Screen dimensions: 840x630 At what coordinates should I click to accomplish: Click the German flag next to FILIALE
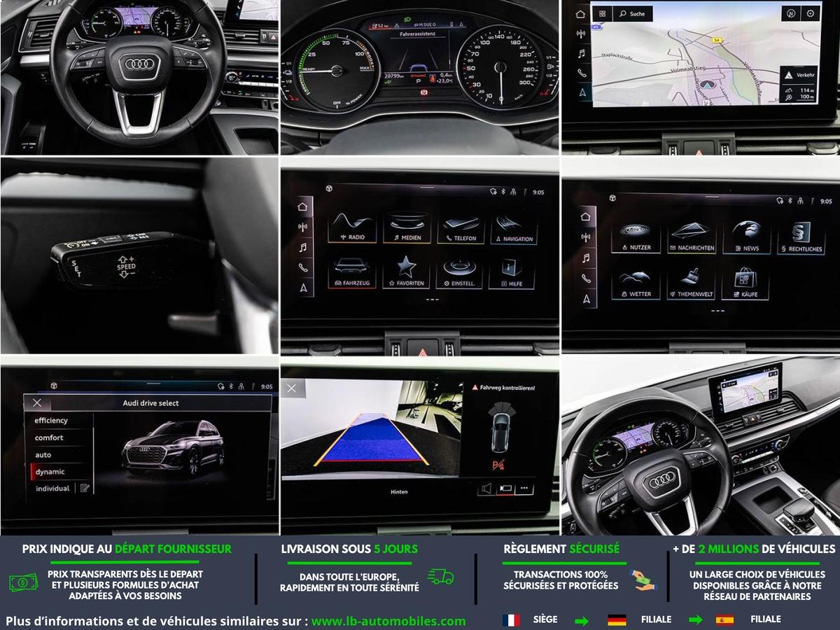[617, 620]
